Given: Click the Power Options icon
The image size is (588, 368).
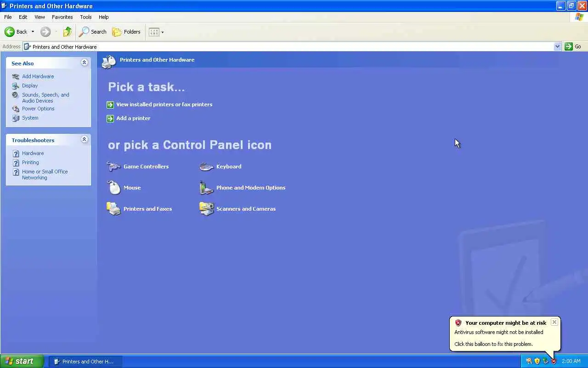Looking at the screenshot, I should pos(16,109).
